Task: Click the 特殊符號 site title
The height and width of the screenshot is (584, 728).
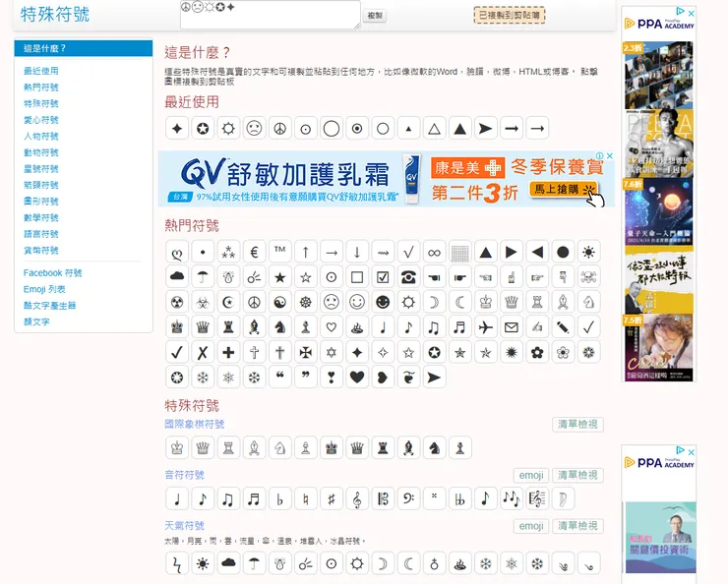Action: tap(55, 15)
